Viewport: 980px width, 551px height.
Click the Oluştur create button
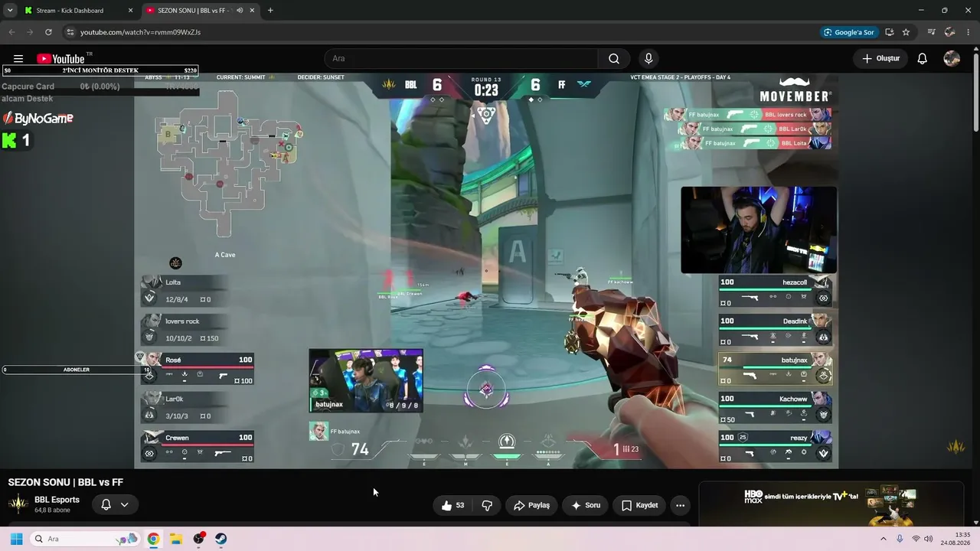pos(880,59)
